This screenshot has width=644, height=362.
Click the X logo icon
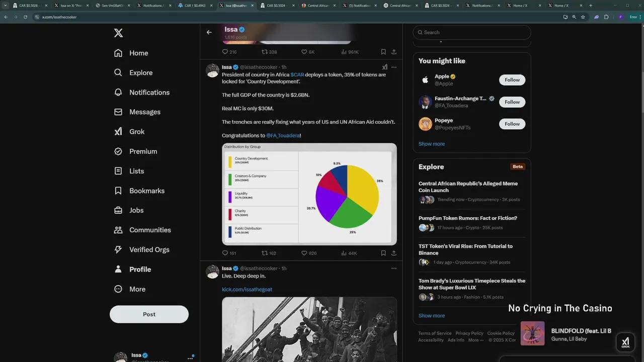[x=118, y=33]
